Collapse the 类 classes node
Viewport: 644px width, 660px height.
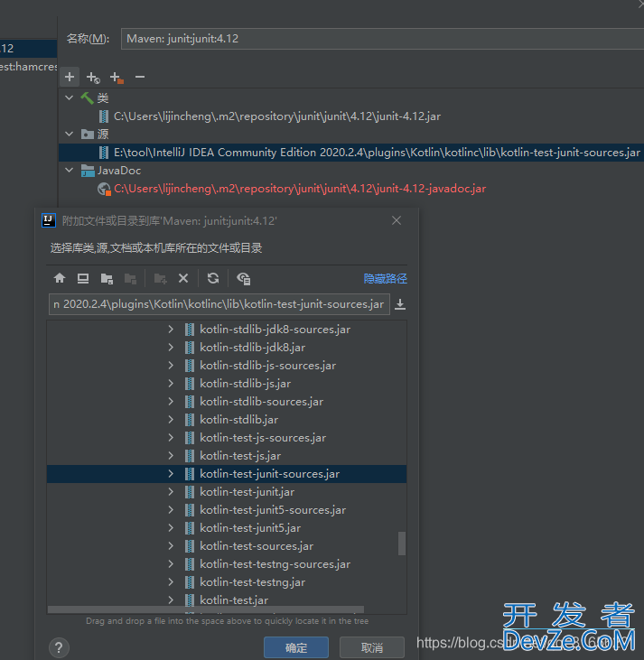tap(69, 98)
